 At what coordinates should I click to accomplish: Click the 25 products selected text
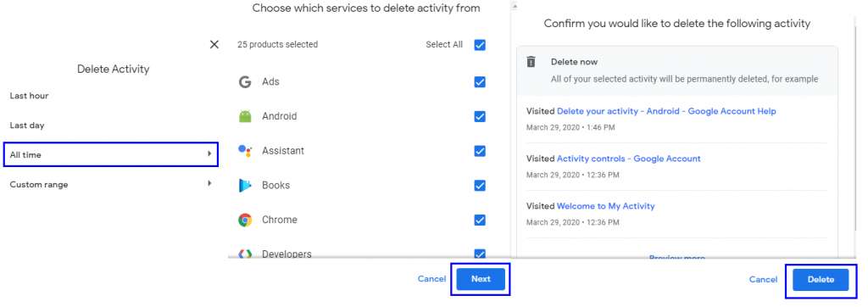pos(278,45)
